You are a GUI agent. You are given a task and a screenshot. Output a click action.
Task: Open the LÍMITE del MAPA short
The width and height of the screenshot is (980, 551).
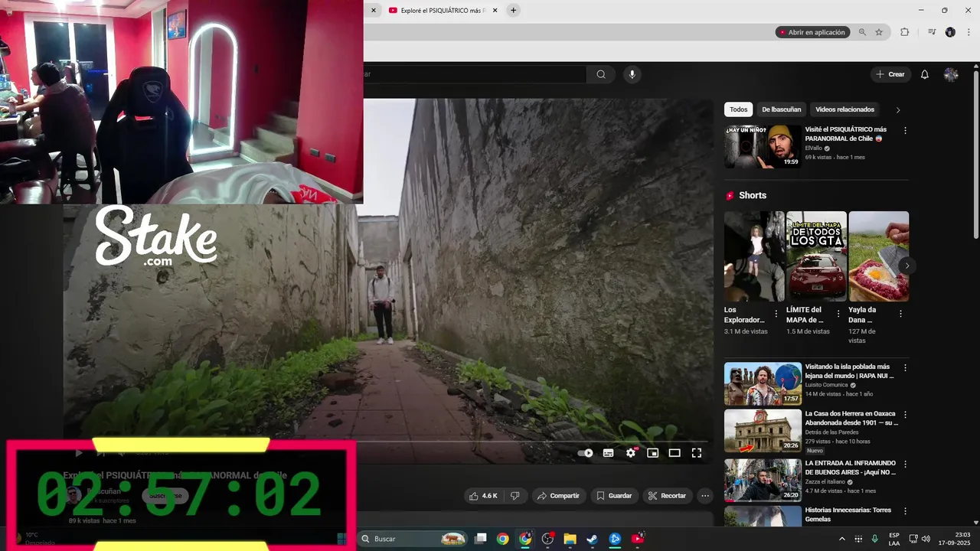tap(816, 256)
